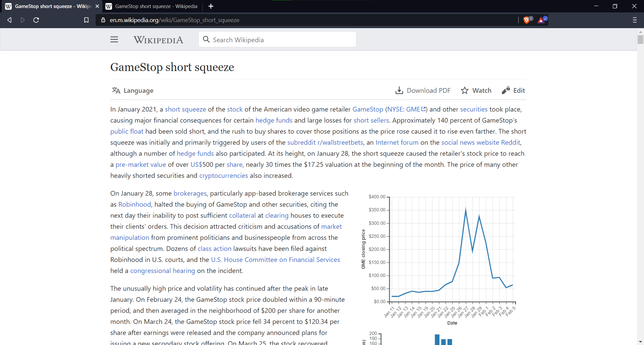This screenshot has width=644, height=345.
Task: Click the Edit pencil button
Action: [x=514, y=90]
